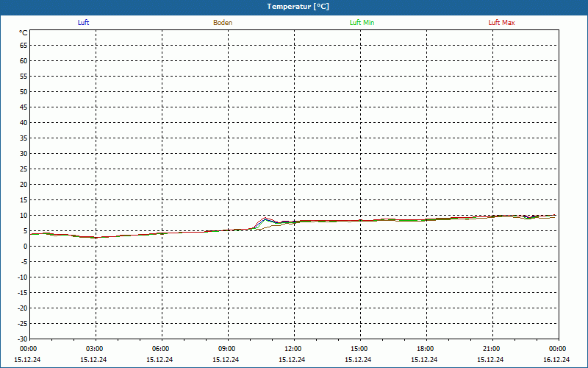
Task: Click the 09:00 time label
Action: tap(227, 349)
